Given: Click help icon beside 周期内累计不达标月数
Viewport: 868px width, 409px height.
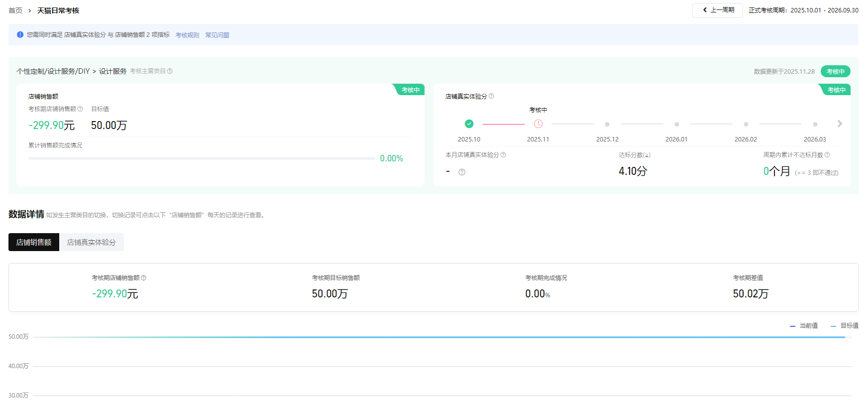Looking at the screenshot, I should click(827, 155).
